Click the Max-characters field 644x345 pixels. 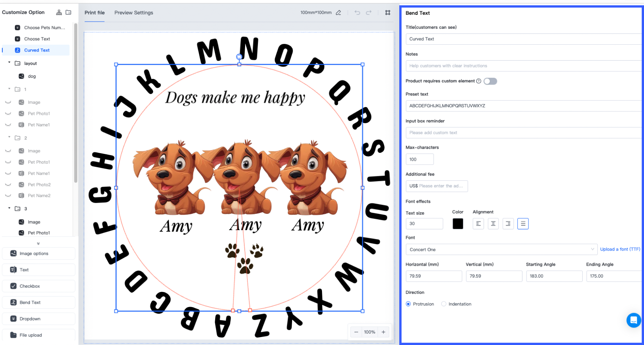pyautogui.click(x=420, y=159)
